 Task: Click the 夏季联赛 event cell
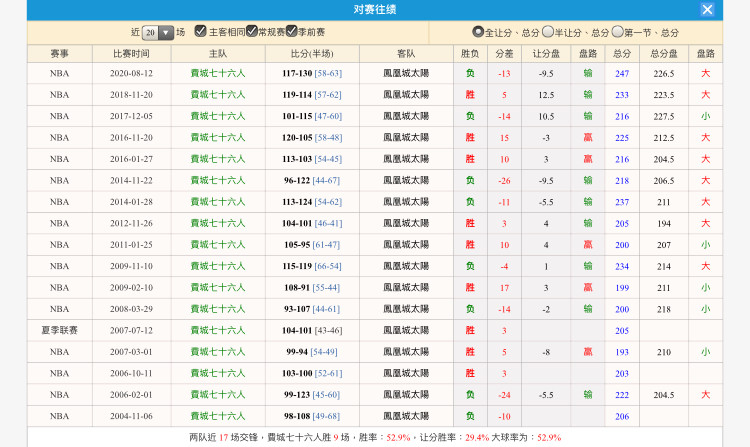pos(59,330)
